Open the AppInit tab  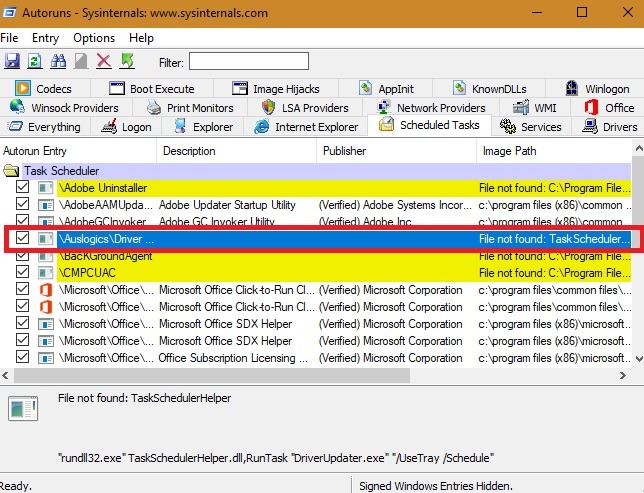(x=386, y=88)
